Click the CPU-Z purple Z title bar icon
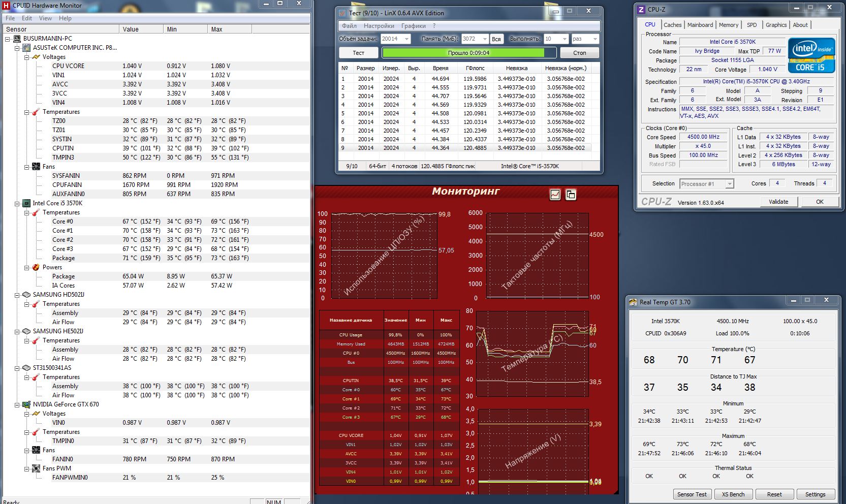This screenshot has height=504, width=846. click(x=641, y=10)
